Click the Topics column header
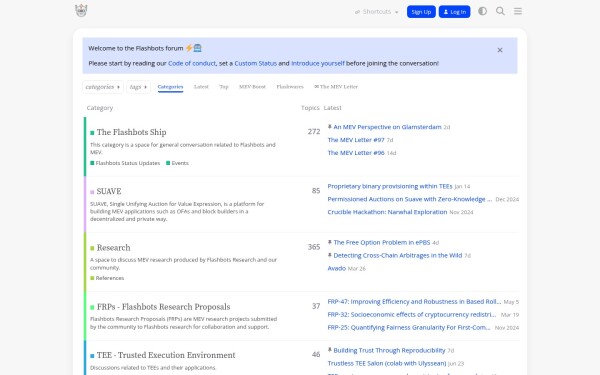 310,108
